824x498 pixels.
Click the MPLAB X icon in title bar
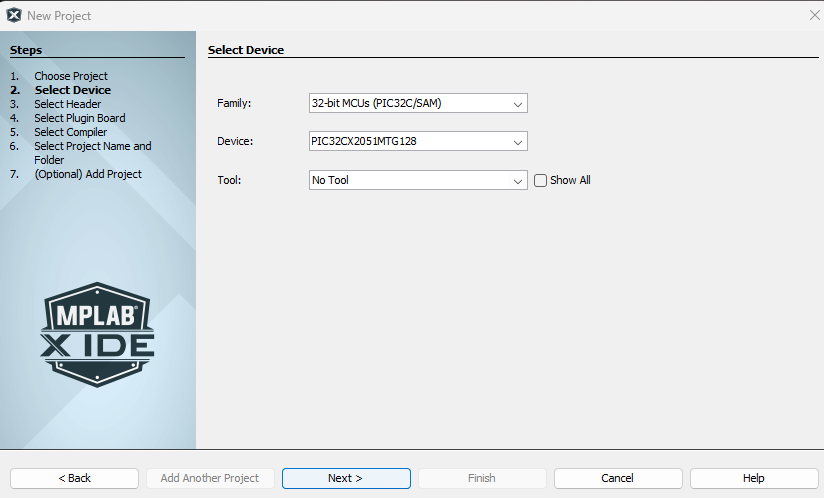point(14,15)
